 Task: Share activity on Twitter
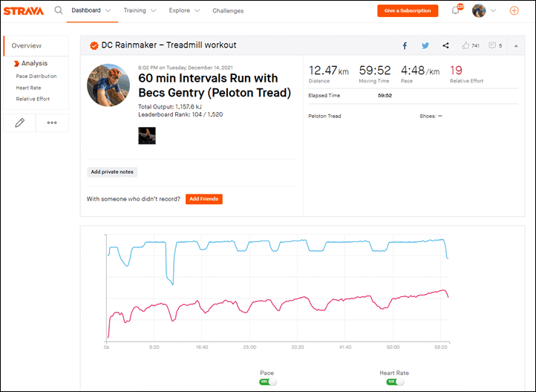[x=425, y=45]
